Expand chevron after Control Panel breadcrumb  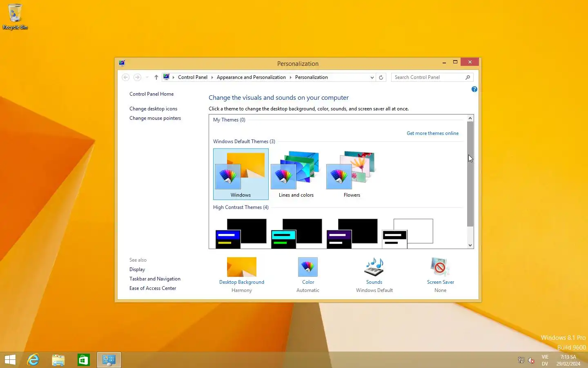[x=212, y=77]
